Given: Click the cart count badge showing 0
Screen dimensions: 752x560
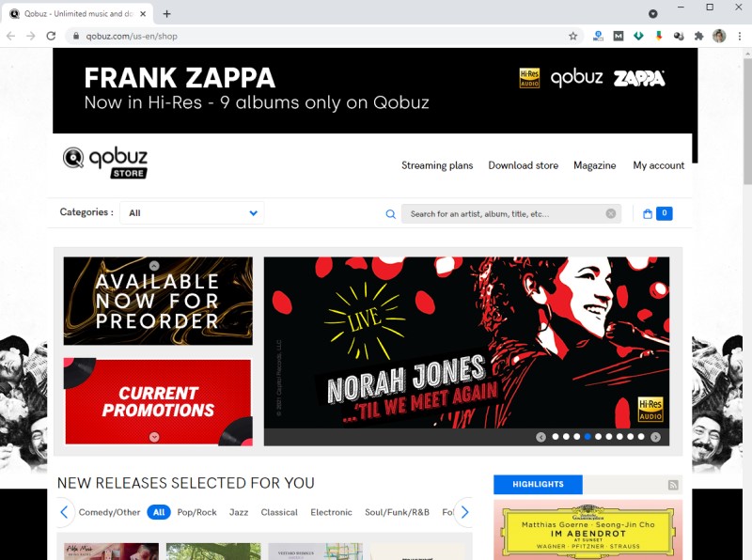Looking at the screenshot, I should point(665,213).
